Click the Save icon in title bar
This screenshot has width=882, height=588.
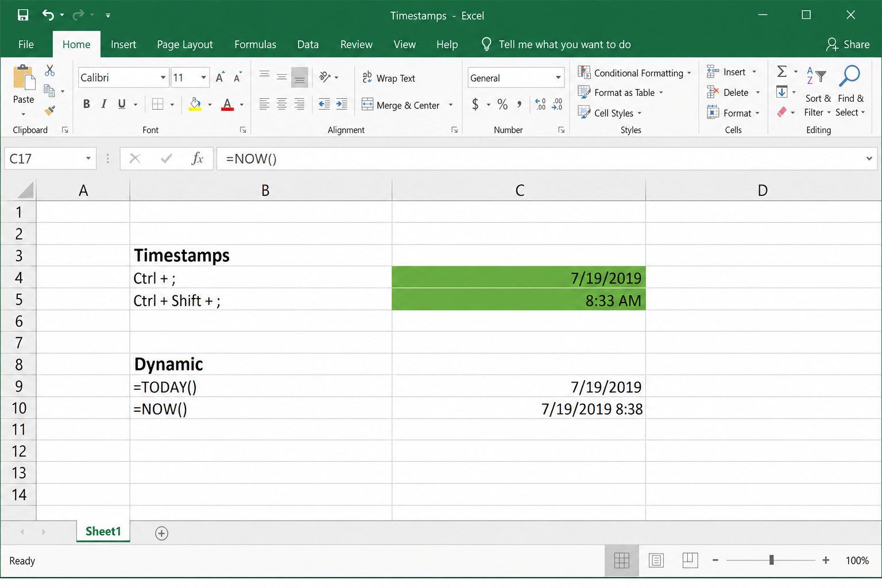tap(23, 16)
